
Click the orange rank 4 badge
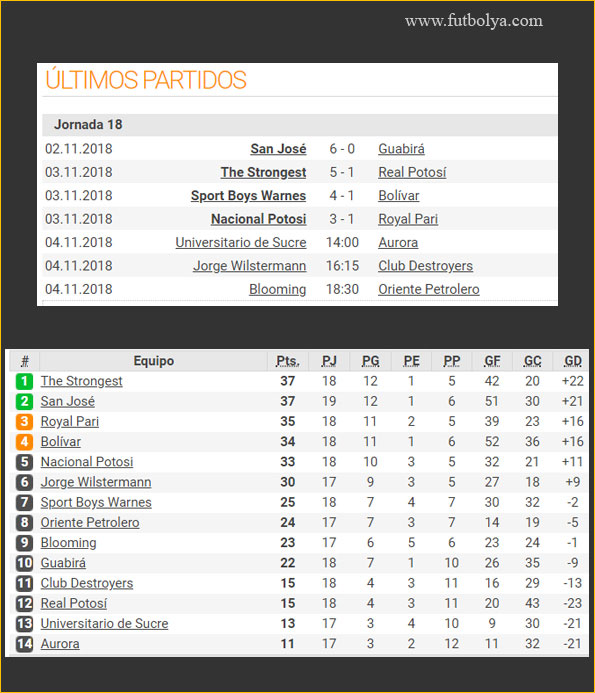[x=24, y=442]
